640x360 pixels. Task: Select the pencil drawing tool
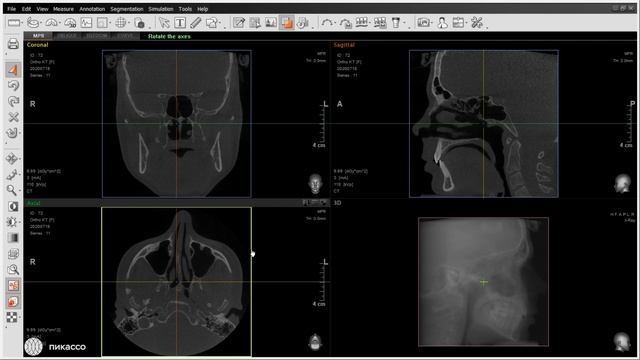pyautogui.click(x=196, y=23)
